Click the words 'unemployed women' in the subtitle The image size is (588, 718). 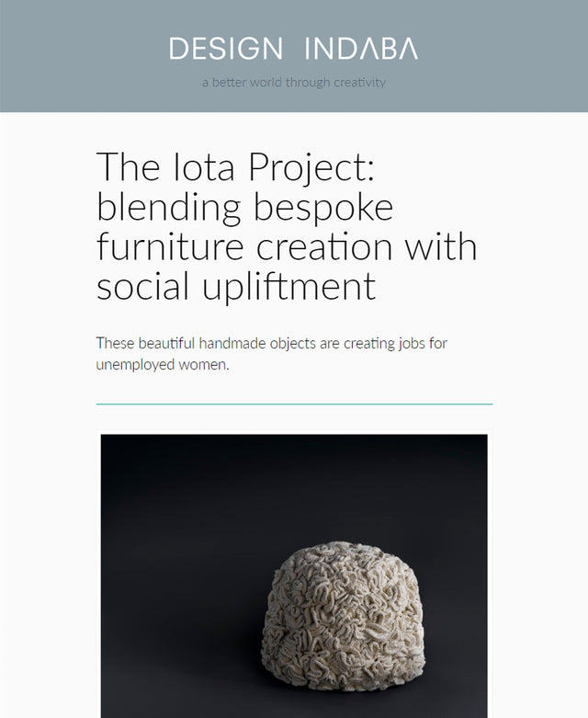tap(160, 364)
